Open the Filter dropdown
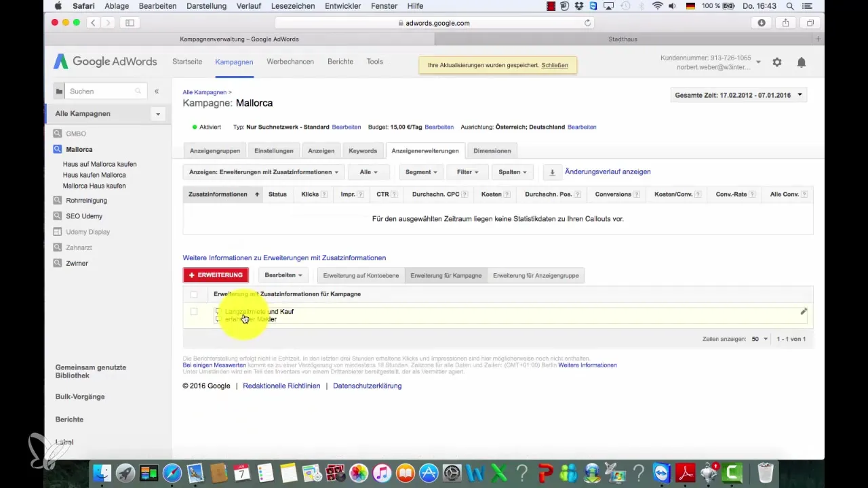Screen dimensions: 868x488 click(469, 172)
